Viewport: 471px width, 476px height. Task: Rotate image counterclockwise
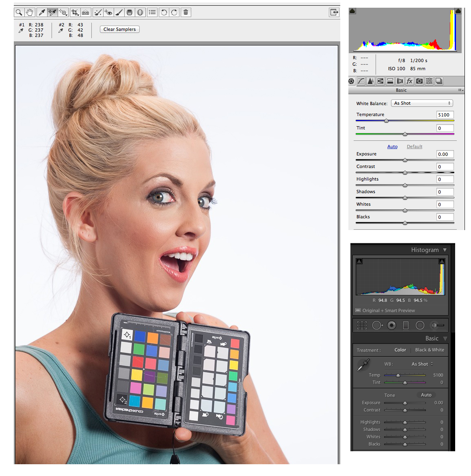click(164, 13)
